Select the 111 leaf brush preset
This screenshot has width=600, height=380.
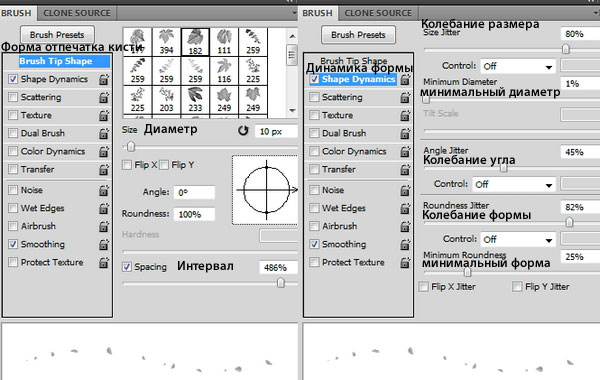pos(224,42)
